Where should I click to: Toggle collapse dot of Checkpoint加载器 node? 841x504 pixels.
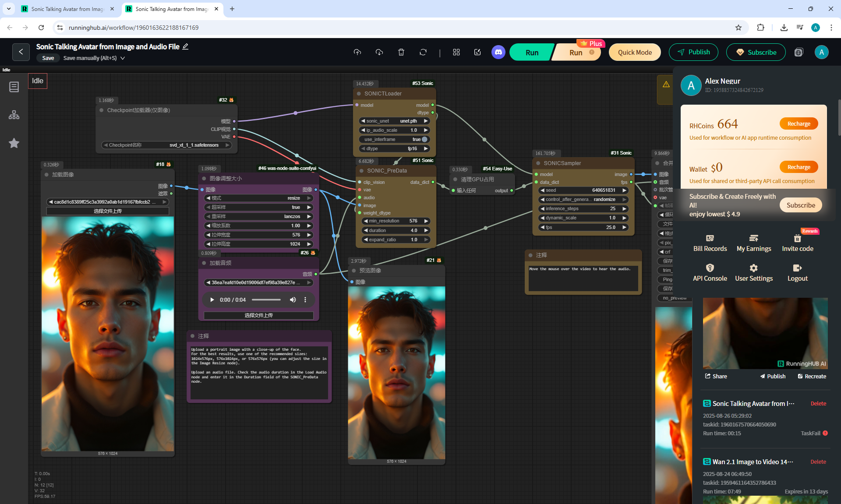[102, 110]
